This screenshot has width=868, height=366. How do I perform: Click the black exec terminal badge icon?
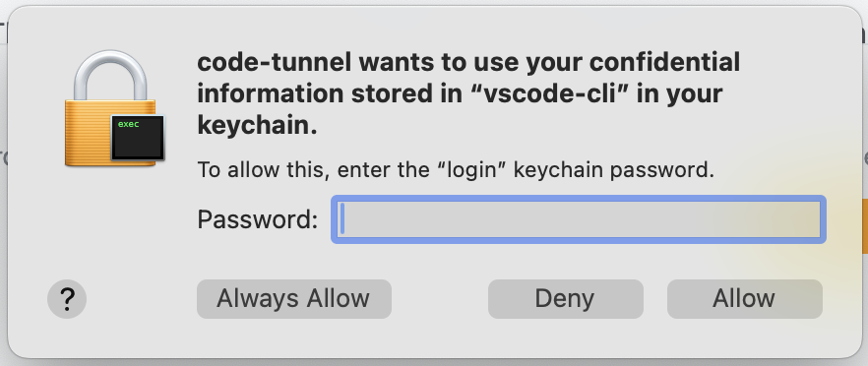(x=138, y=138)
